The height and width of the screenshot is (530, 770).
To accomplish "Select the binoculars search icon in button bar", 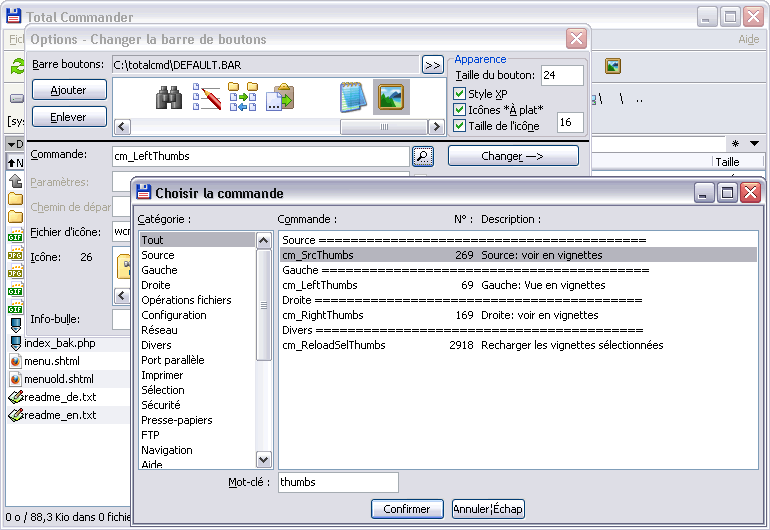I will (x=168, y=97).
